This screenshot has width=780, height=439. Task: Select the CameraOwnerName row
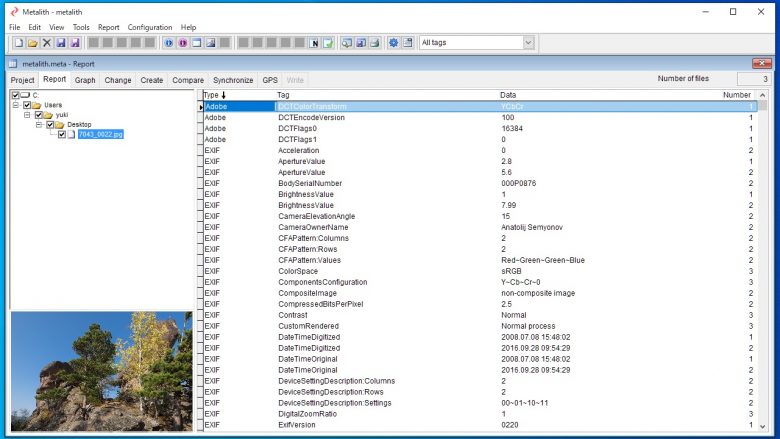[x=480, y=227]
